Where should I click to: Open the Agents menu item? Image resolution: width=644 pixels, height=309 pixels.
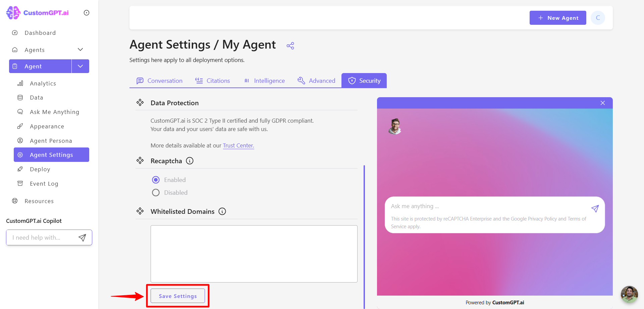click(35, 50)
